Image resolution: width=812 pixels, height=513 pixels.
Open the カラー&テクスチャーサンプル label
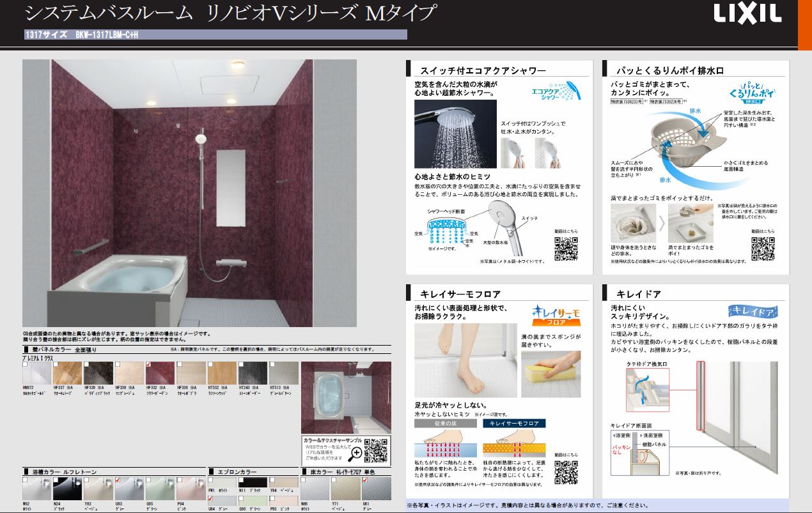(x=332, y=440)
